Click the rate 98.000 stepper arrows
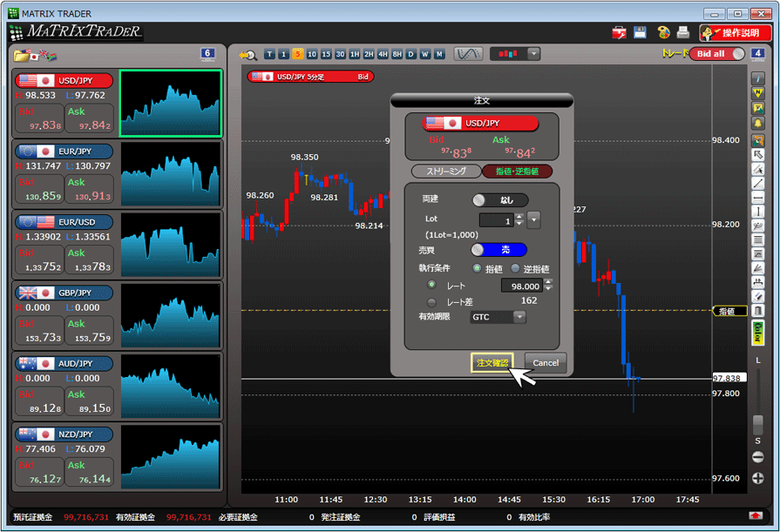Image resolution: width=780 pixels, height=532 pixels. 548,286
